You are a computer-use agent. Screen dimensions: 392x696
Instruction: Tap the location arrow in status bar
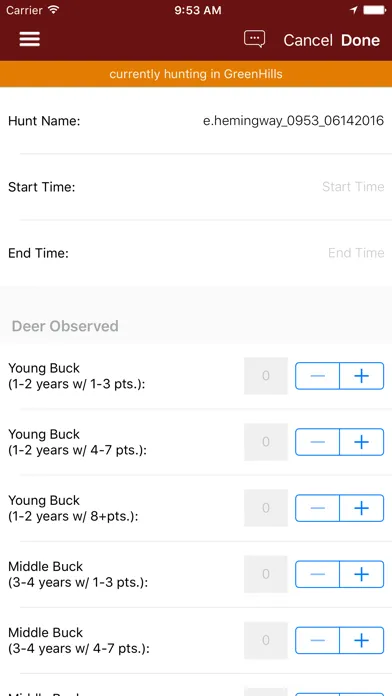(x=354, y=10)
